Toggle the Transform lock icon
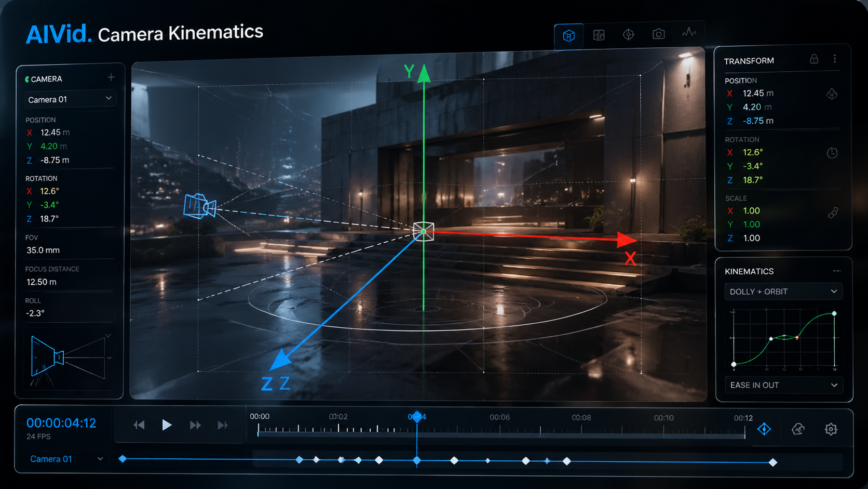Image resolution: width=868 pixels, height=489 pixels. (814, 59)
